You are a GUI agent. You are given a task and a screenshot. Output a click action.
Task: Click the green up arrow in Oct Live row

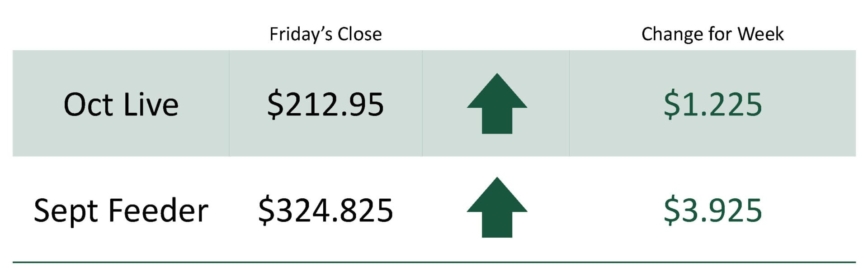pyautogui.click(x=497, y=104)
